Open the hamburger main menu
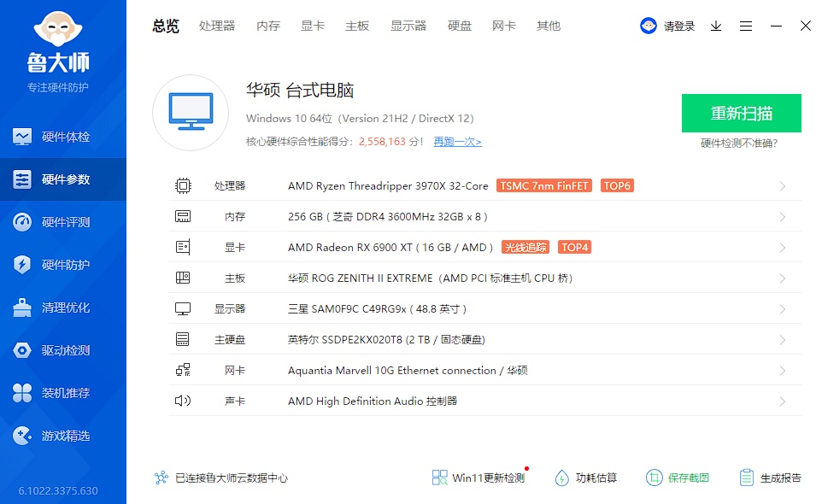This screenshot has height=504, width=822. (x=746, y=26)
